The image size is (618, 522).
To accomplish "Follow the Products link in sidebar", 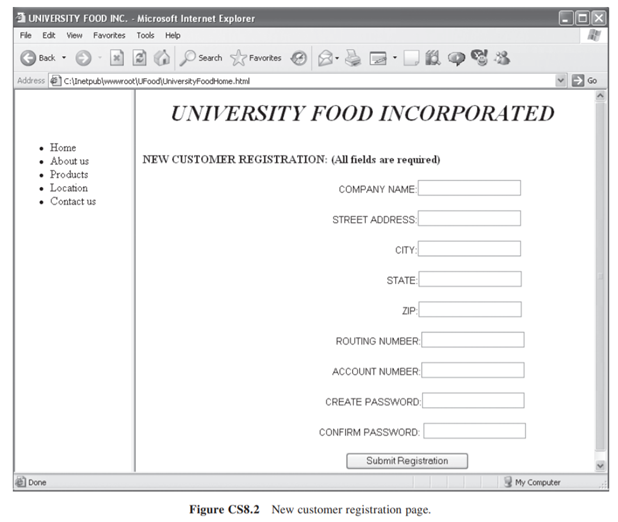I will tap(69, 175).
